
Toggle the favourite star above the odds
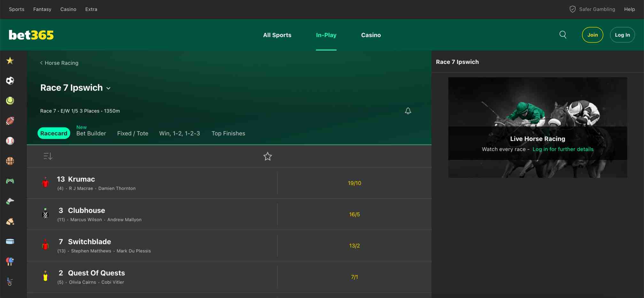click(268, 156)
